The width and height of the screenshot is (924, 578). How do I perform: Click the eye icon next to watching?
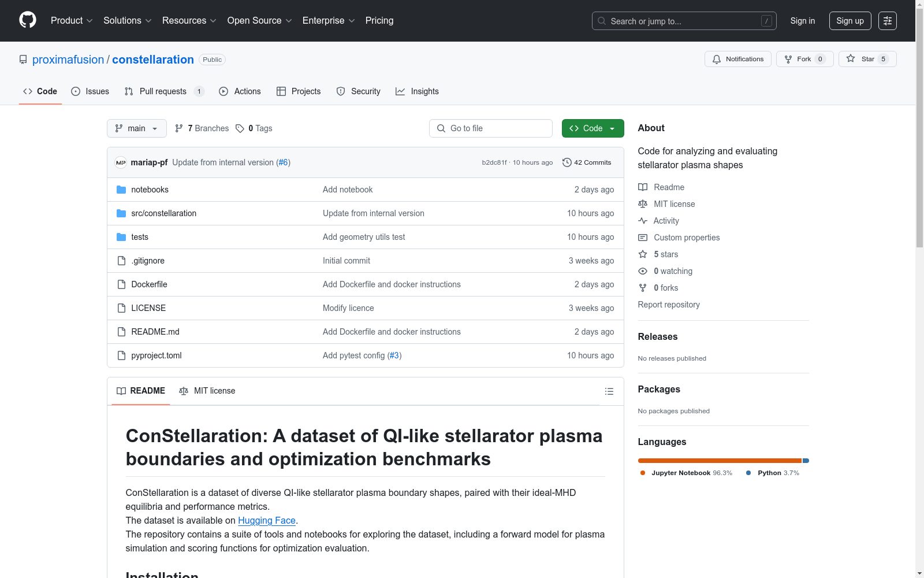pos(643,271)
